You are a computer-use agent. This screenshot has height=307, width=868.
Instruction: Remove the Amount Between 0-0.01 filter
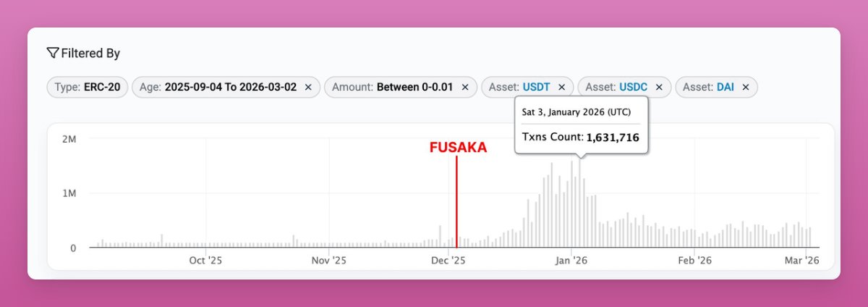point(465,87)
